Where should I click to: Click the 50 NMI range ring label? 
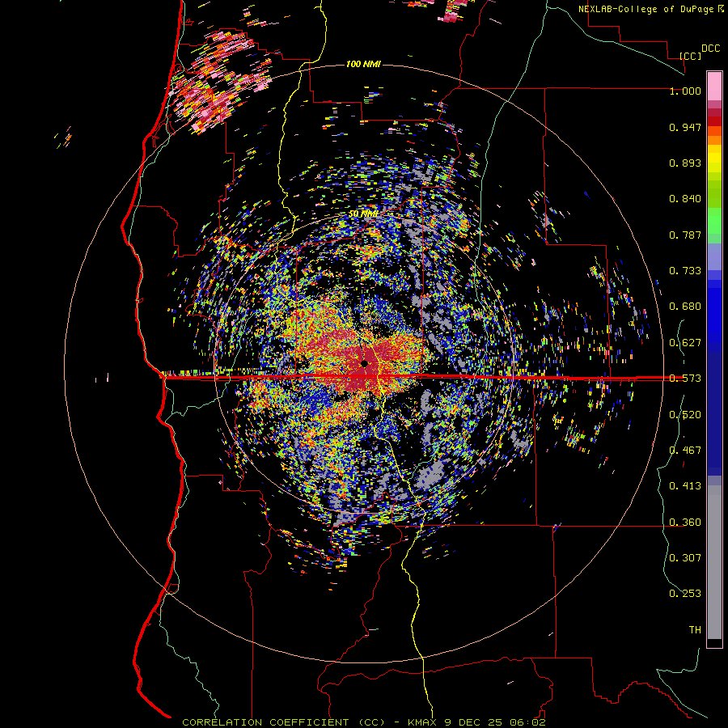(x=363, y=214)
